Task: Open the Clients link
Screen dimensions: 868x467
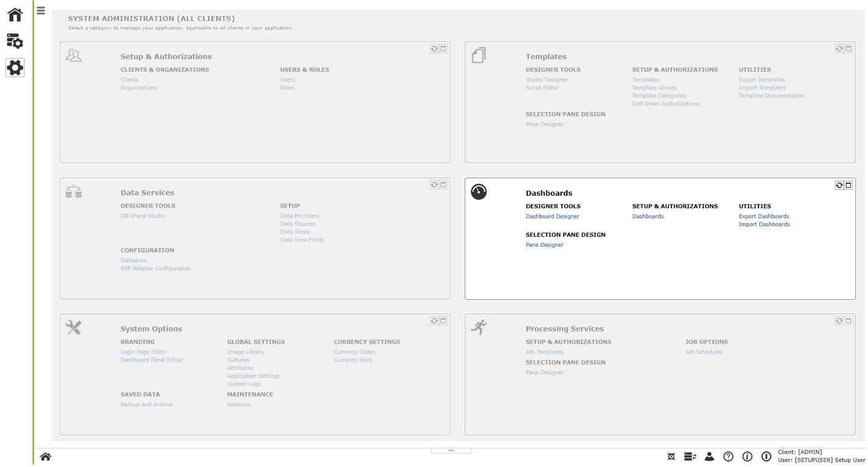Action: click(x=129, y=80)
